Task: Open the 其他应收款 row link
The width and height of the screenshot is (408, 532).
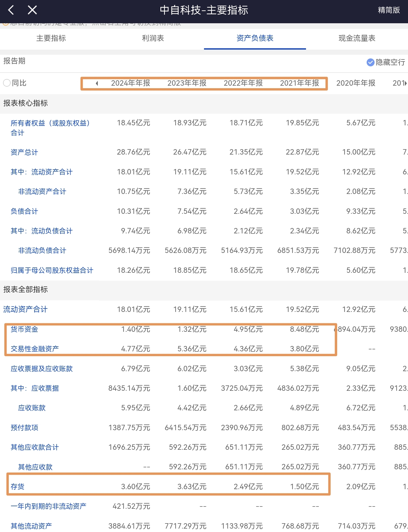Action: [x=35, y=467]
